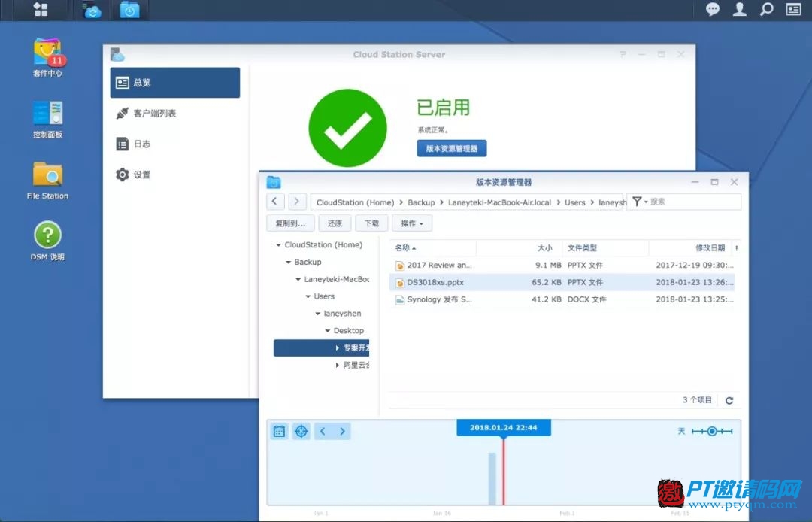Click CloudStation (Home) in breadcrumb path
The width and height of the screenshot is (812, 522).
coord(355,202)
